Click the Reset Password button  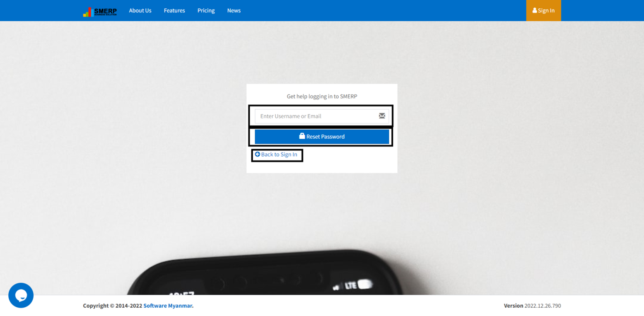click(322, 137)
